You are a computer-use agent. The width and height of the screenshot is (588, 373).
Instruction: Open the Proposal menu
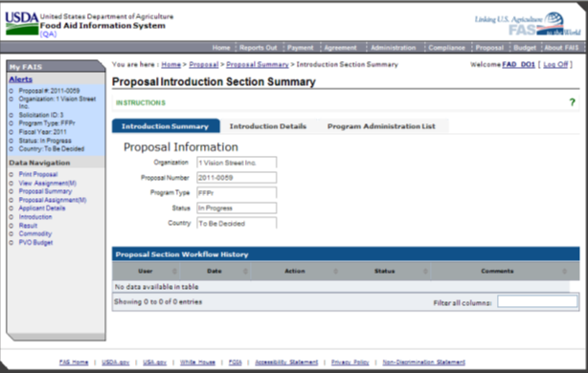489,48
